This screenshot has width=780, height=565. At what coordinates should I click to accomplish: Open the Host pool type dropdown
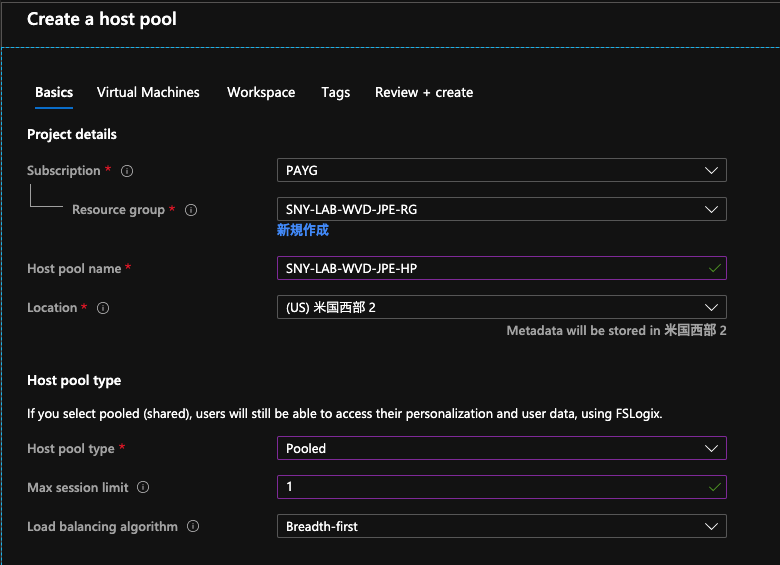pyautogui.click(x=501, y=448)
